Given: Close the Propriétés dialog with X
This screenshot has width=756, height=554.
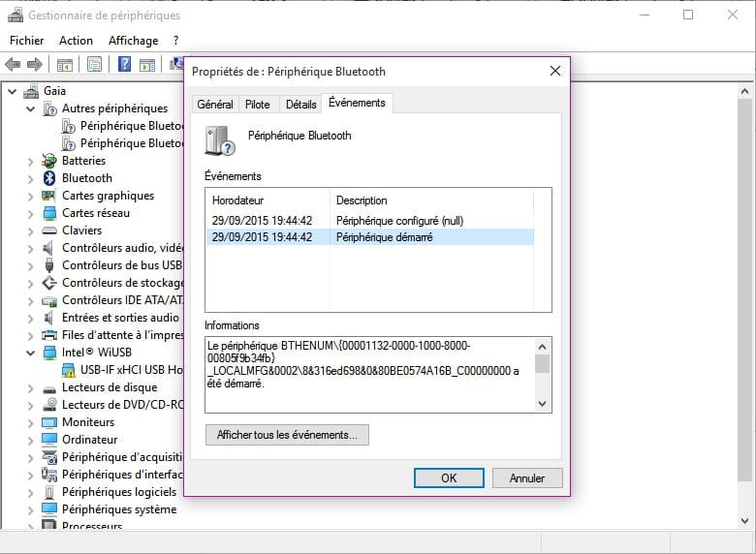Looking at the screenshot, I should pos(555,71).
